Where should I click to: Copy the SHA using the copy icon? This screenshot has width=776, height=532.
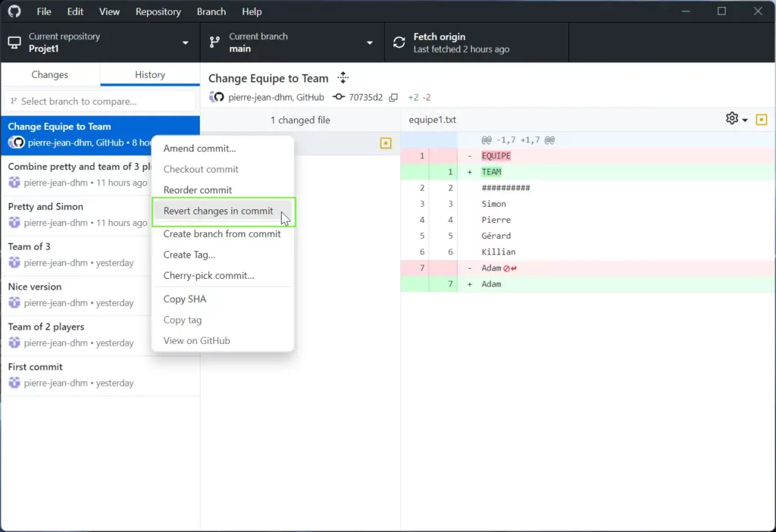[393, 98]
